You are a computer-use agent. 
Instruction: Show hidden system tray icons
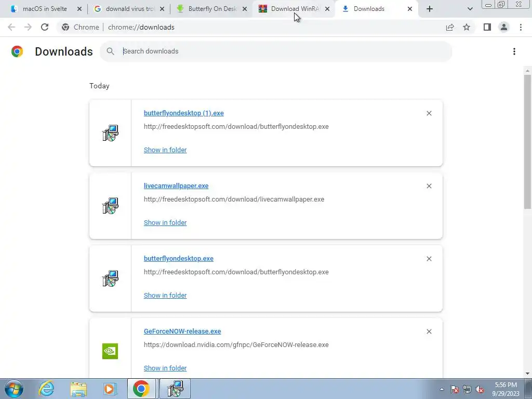(x=442, y=389)
